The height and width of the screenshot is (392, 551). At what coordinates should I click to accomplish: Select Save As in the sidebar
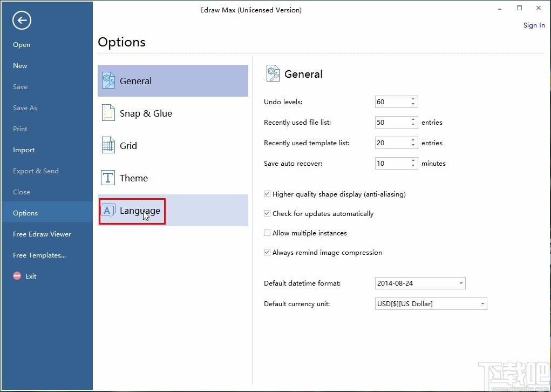[x=25, y=108]
